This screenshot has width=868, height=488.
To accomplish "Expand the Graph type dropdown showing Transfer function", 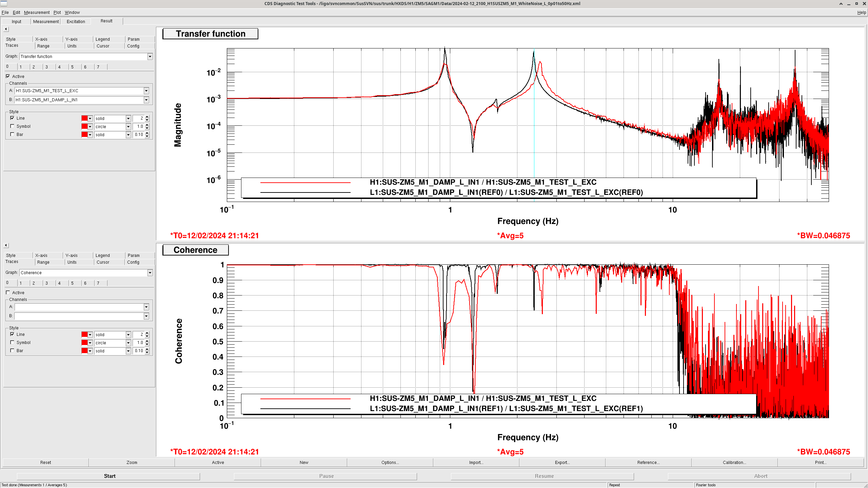I will click(x=150, y=57).
